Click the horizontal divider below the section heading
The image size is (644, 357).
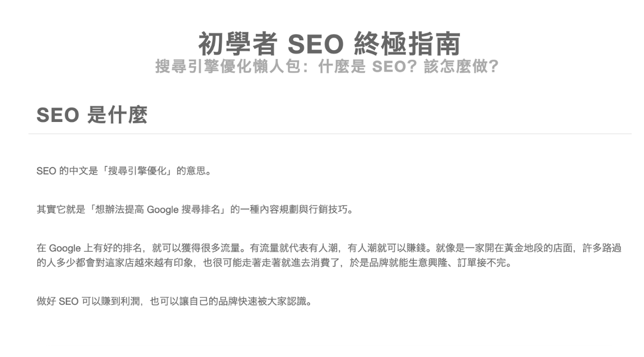click(329, 134)
